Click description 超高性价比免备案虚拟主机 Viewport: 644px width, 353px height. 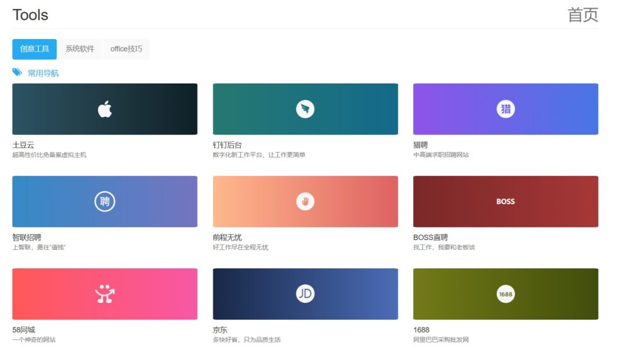point(49,155)
